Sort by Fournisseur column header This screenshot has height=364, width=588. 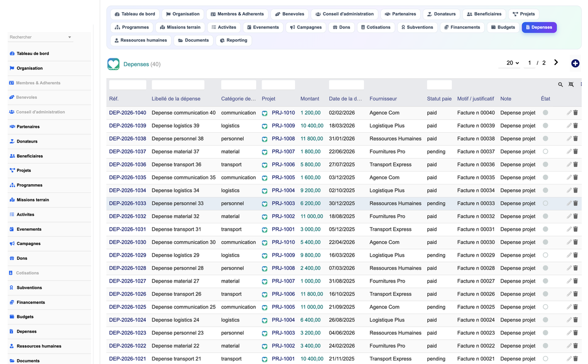383,98
